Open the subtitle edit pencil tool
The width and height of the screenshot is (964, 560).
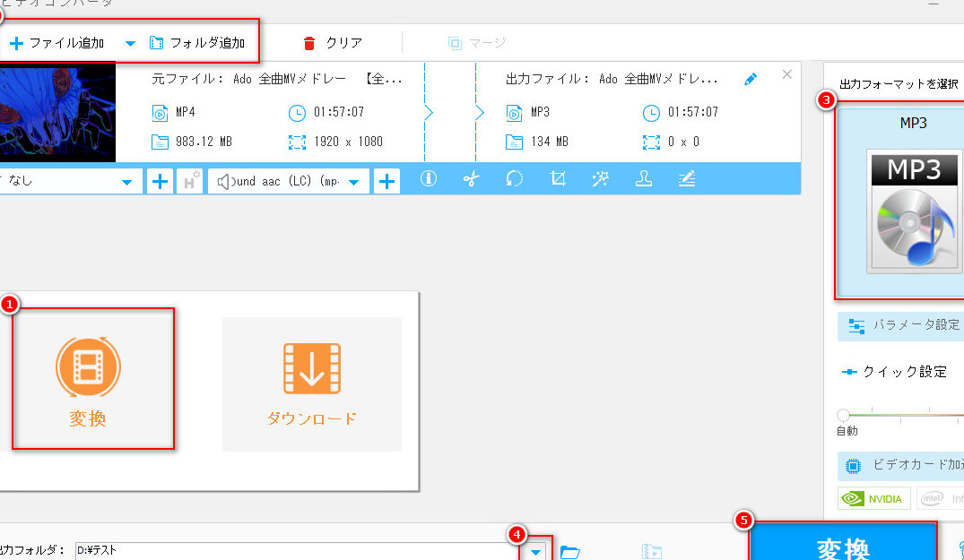tap(687, 178)
